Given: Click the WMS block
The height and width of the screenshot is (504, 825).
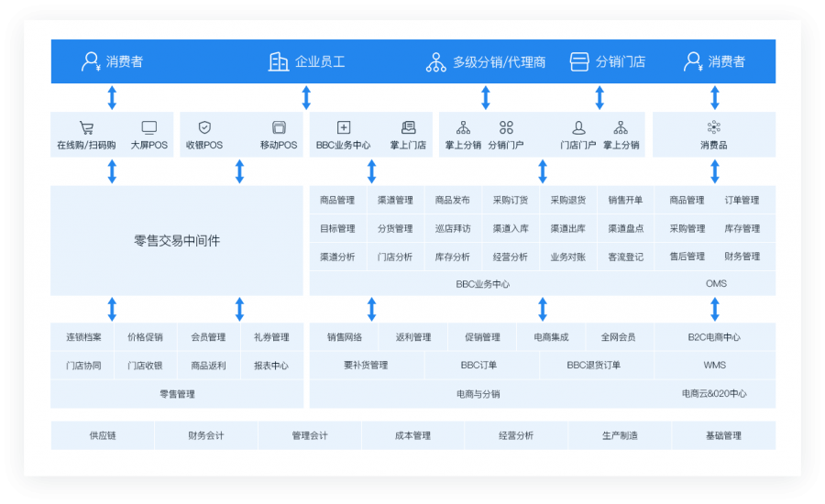Looking at the screenshot, I should pos(714,366).
